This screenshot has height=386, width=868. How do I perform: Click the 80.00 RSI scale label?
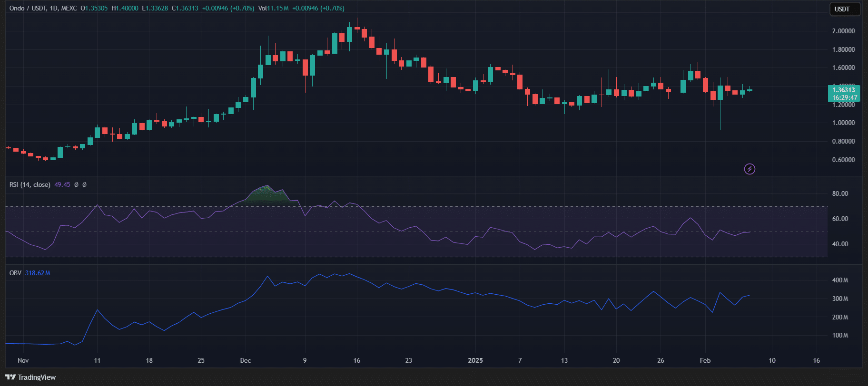click(840, 193)
